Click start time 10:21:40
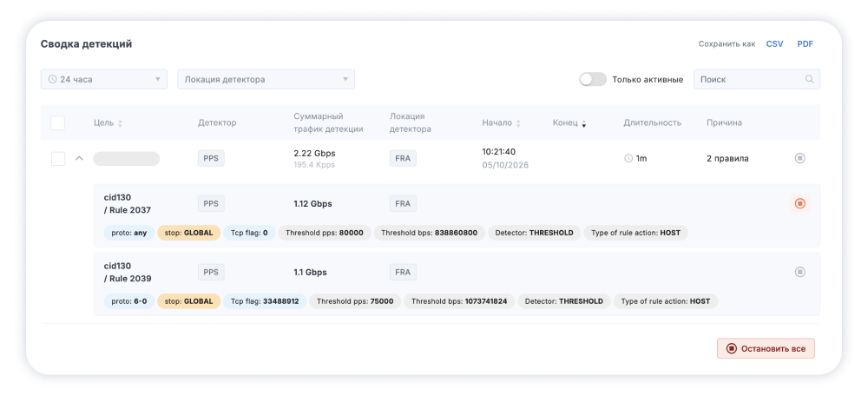This screenshot has width=868, height=396. (x=499, y=152)
